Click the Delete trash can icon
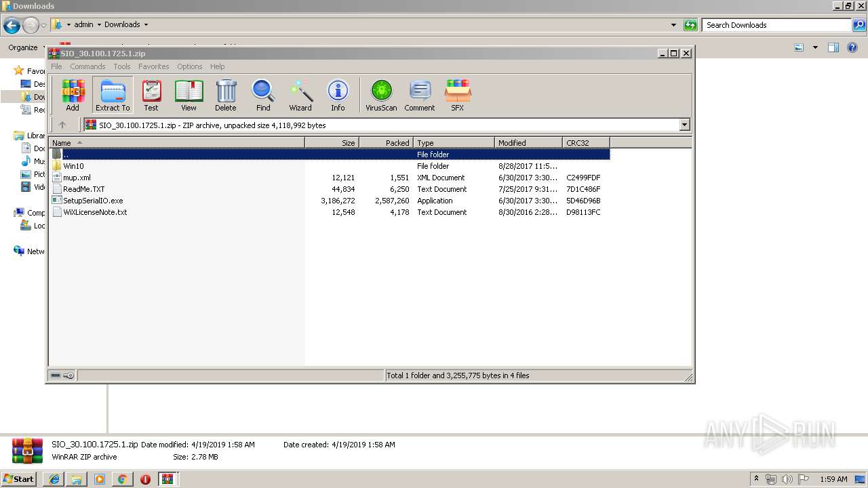The height and width of the screenshot is (488, 868). pyautogui.click(x=226, y=95)
